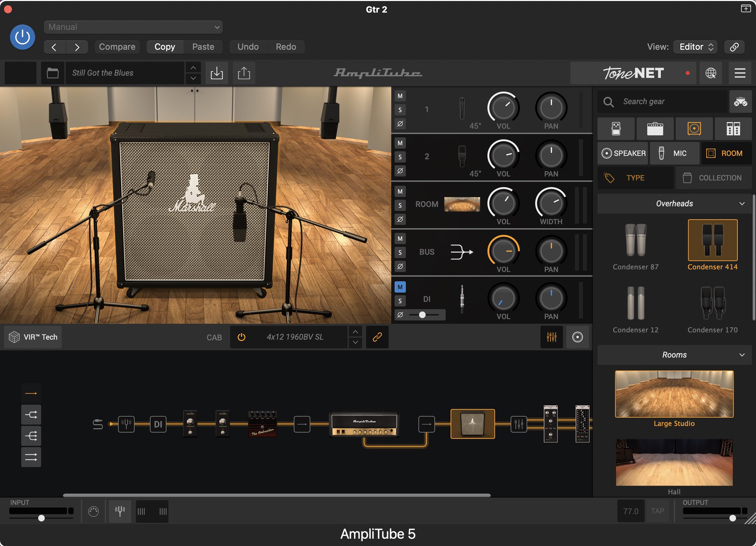Mute mic channel 2
This screenshot has height=546, width=756.
coord(400,143)
